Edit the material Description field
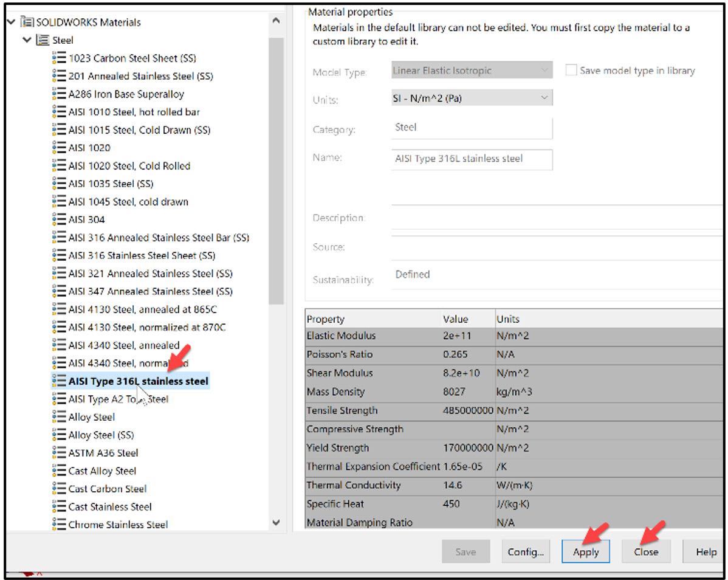728x580 pixels. 547,218
